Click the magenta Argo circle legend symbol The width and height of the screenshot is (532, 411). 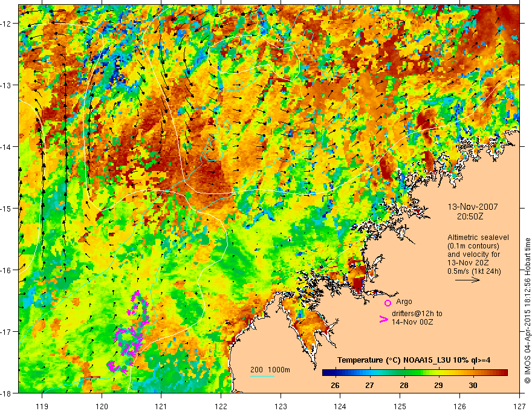388,303
